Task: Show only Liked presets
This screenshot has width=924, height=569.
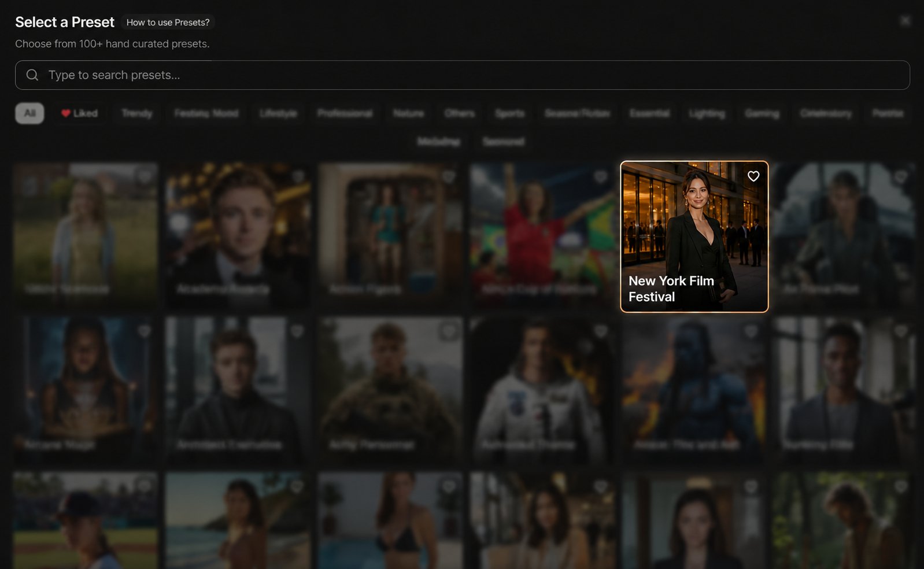Action: point(80,113)
